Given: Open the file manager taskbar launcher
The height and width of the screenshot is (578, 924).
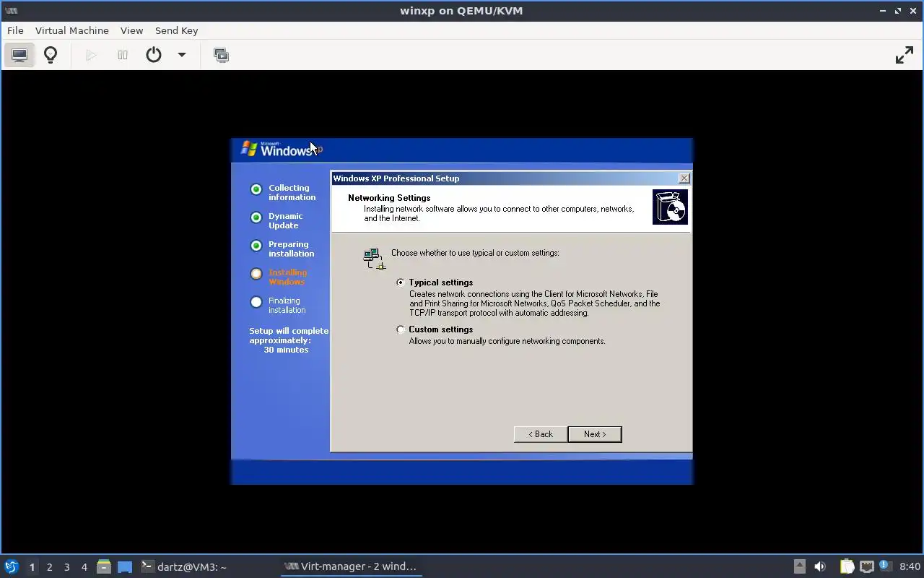Looking at the screenshot, I should pyautogui.click(x=104, y=567).
